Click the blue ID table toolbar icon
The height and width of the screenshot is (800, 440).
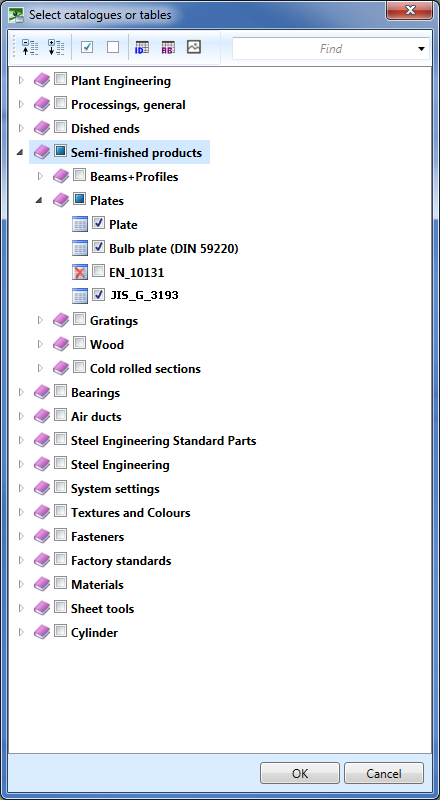(142, 47)
